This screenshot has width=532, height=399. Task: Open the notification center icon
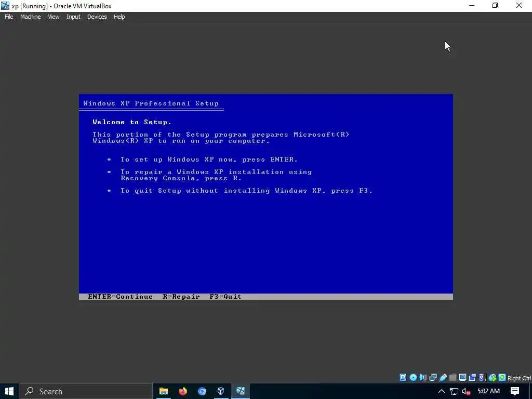pyautogui.click(x=515, y=391)
